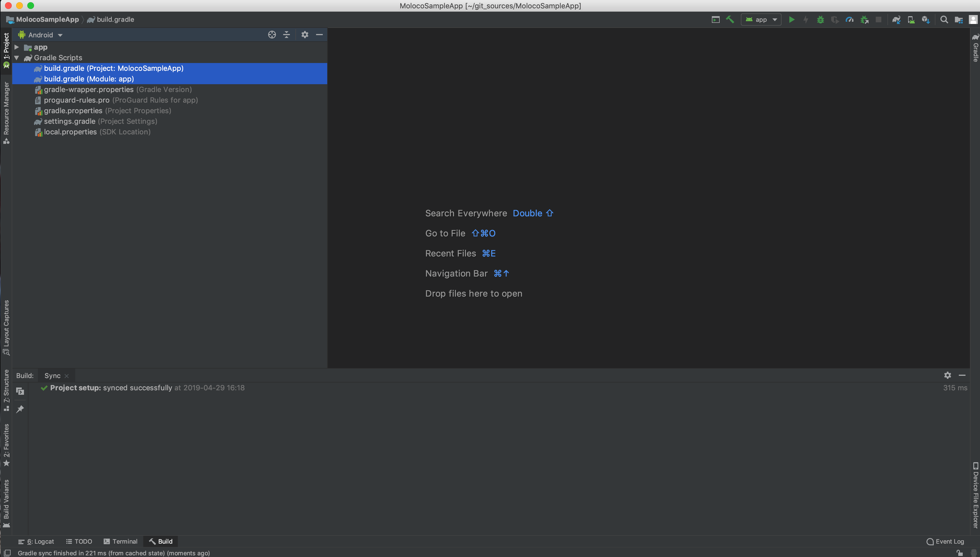Click the locate target icon in Project panel

[272, 35]
